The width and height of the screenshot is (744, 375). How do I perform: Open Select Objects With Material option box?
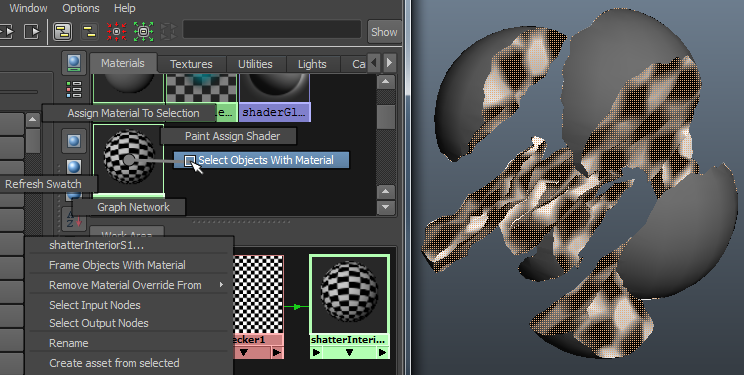190,160
